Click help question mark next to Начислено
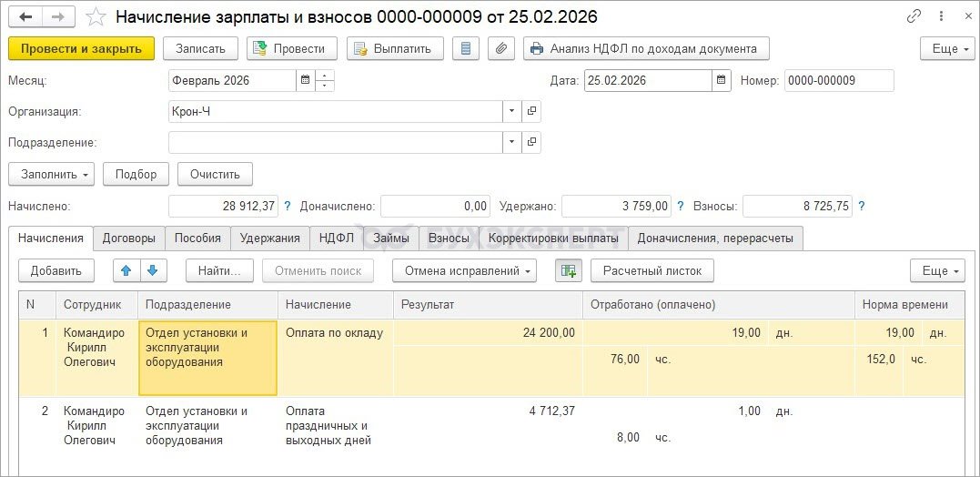Image resolution: width=980 pixels, height=477 pixels. point(288,207)
